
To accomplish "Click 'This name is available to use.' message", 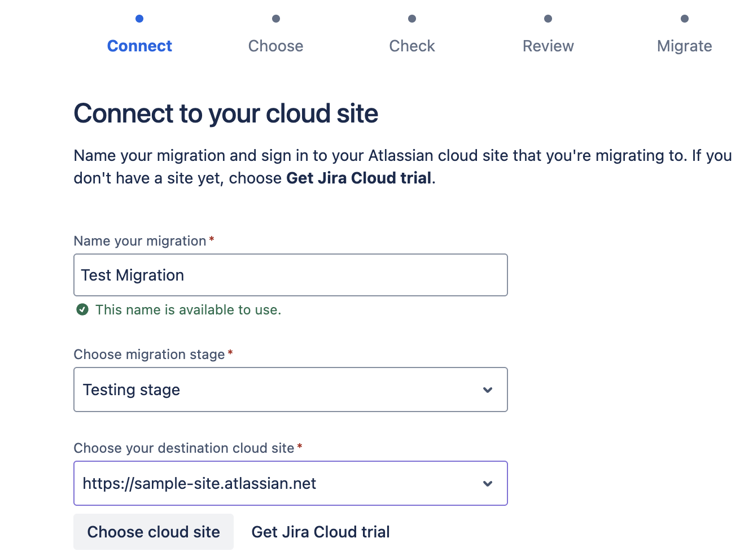I will [188, 309].
